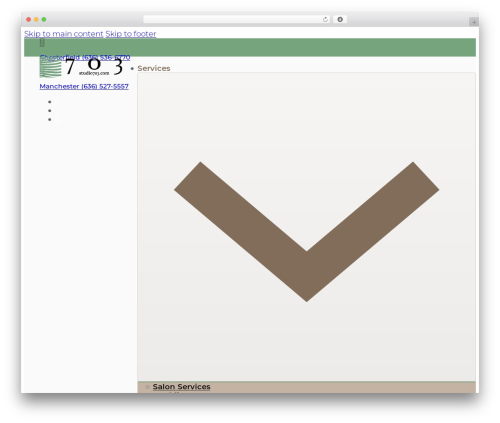Minimize window using yellow button

point(36,19)
